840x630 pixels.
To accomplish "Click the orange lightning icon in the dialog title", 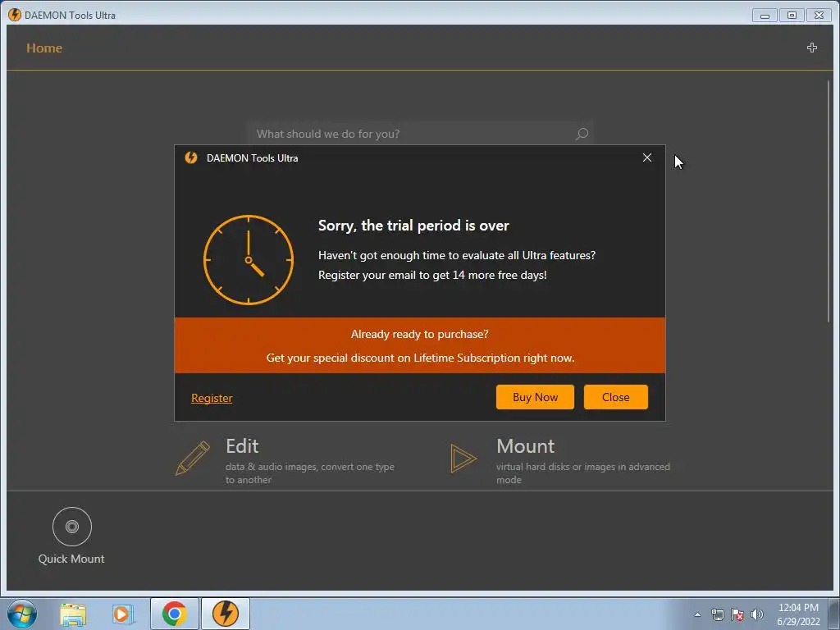I will [x=191, y=157].
